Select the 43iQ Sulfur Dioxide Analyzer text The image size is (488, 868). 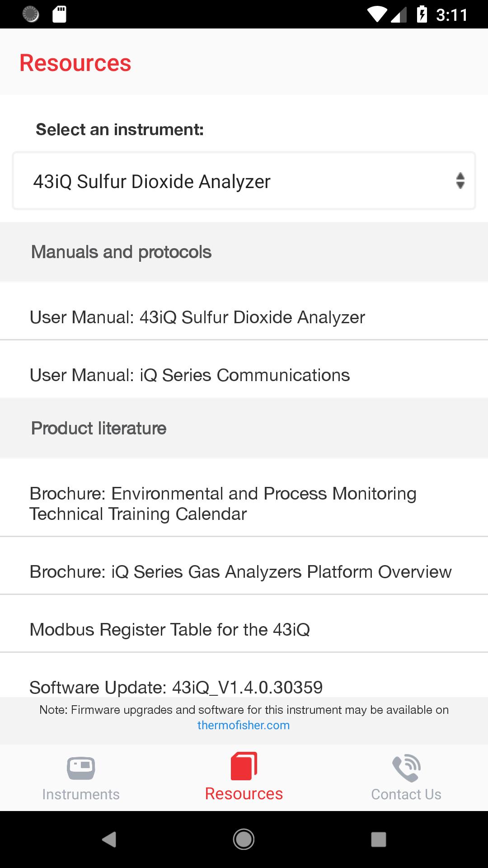click(152, 182)
